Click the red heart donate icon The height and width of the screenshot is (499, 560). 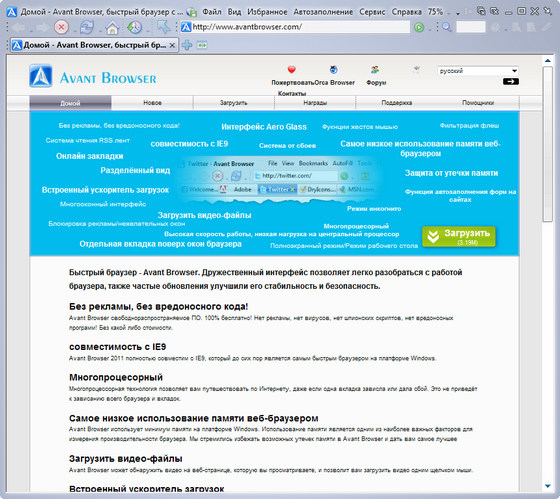291,69
